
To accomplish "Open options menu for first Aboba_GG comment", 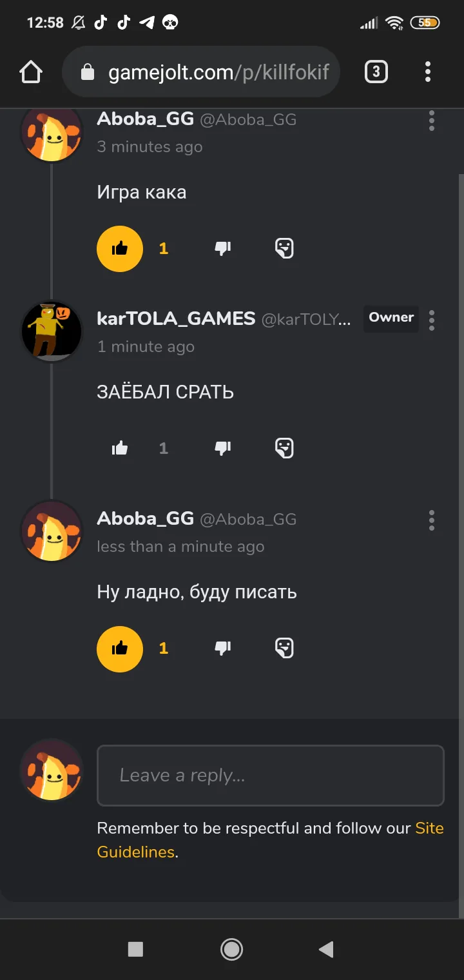I will point(431,121).
